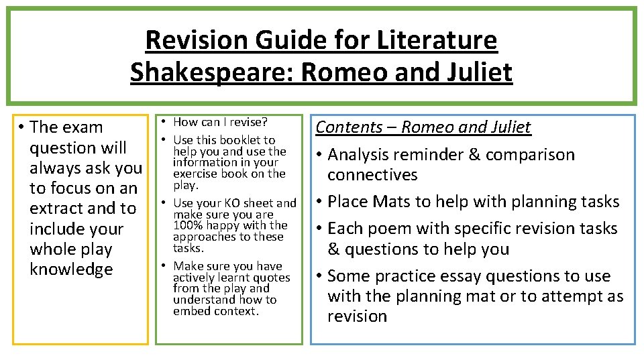Image resolution: width=644 pixels, height=362 pixels.
Task: Click the subtitle 'Shakespeare: Romeo and Juliet'
Action: pyautogui.click(x=321, y=72)
